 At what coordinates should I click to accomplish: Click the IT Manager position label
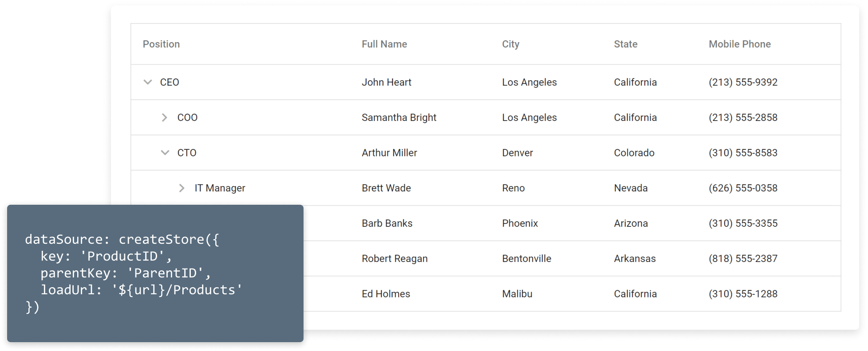pos(220,188)
